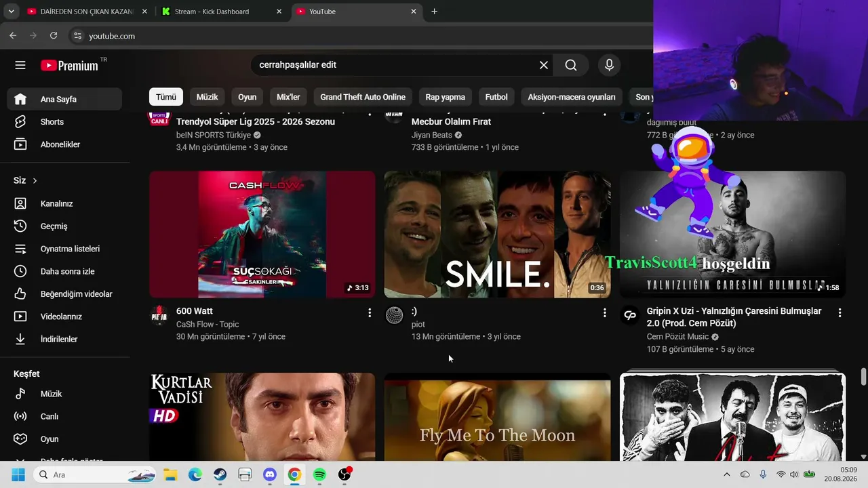This screenshot has width=868, height=488.
Task: Open the CaSh Flow channel avatar
Action: 159,315
